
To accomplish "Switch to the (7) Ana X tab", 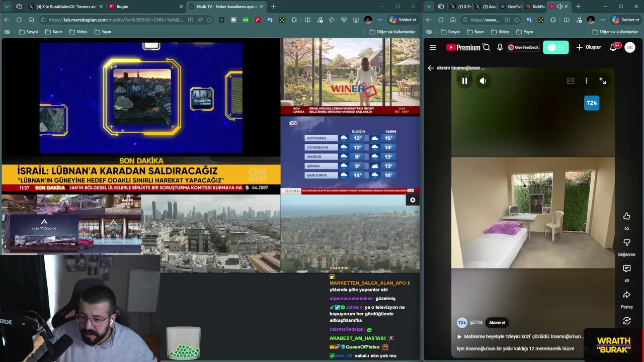I will tap(486, 7).
